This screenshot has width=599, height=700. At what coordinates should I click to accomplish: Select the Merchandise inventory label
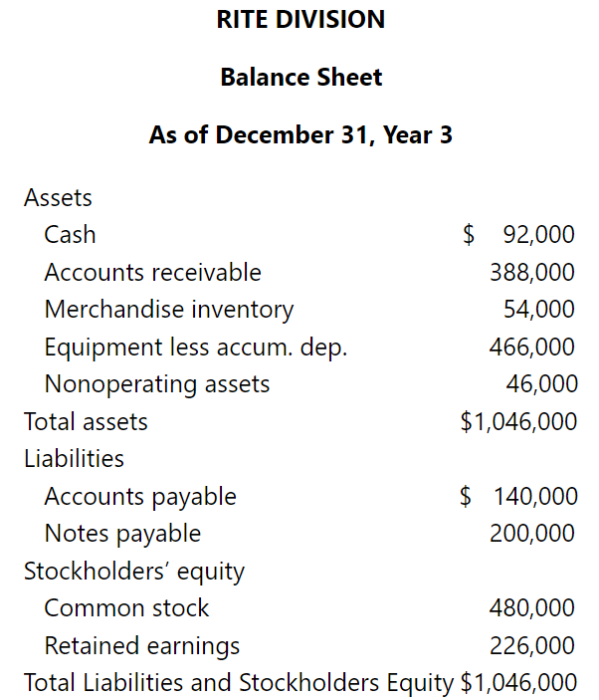[x=169, y=310]
